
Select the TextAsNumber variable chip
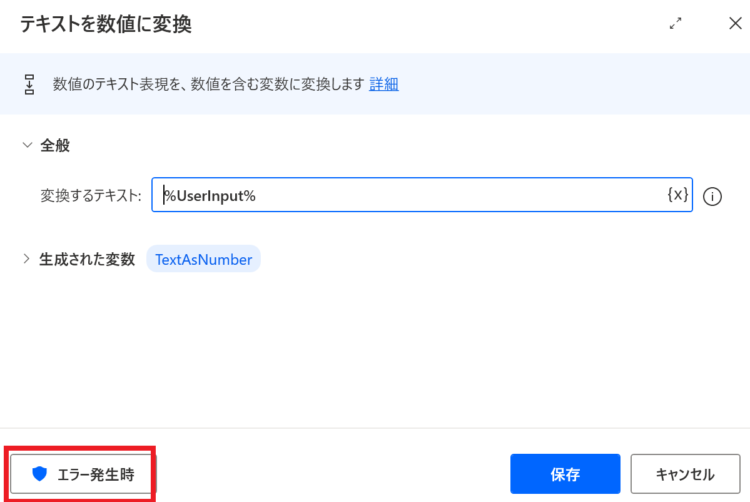coord(203,259)
